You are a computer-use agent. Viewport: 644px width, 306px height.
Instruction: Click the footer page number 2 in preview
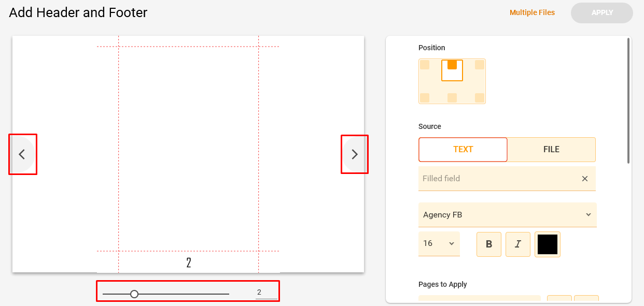(189, 263)
